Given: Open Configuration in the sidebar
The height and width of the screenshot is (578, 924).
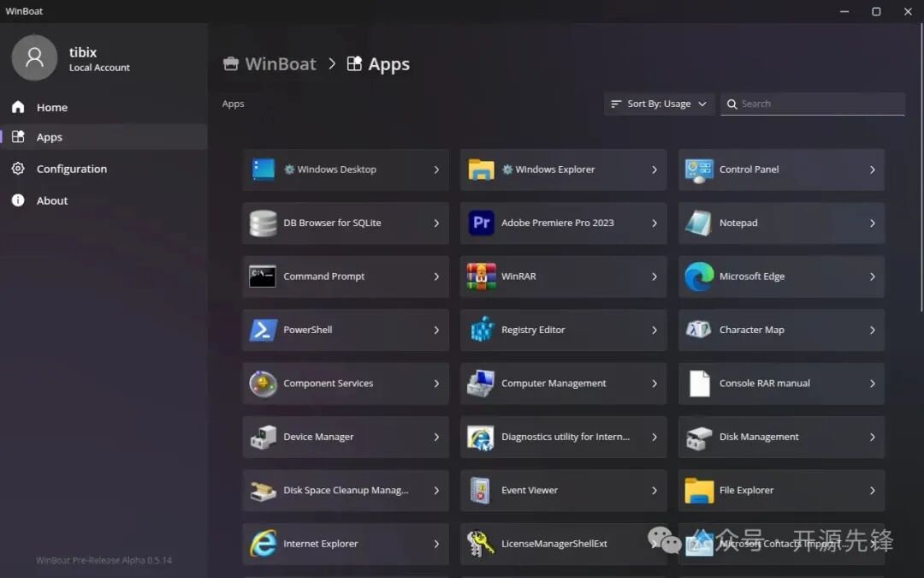Looking at the screenshot, I should pyautogui.click(x=104, y=169).
